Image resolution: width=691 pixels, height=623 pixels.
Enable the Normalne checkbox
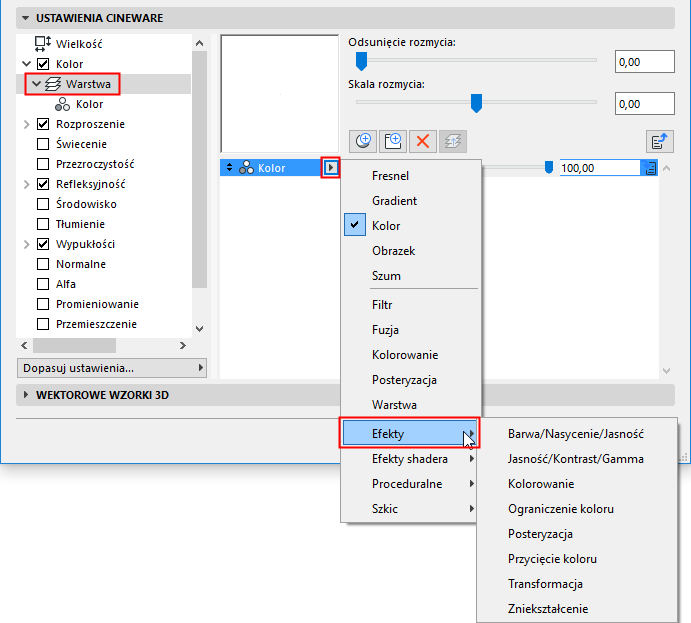coord(43,264)
